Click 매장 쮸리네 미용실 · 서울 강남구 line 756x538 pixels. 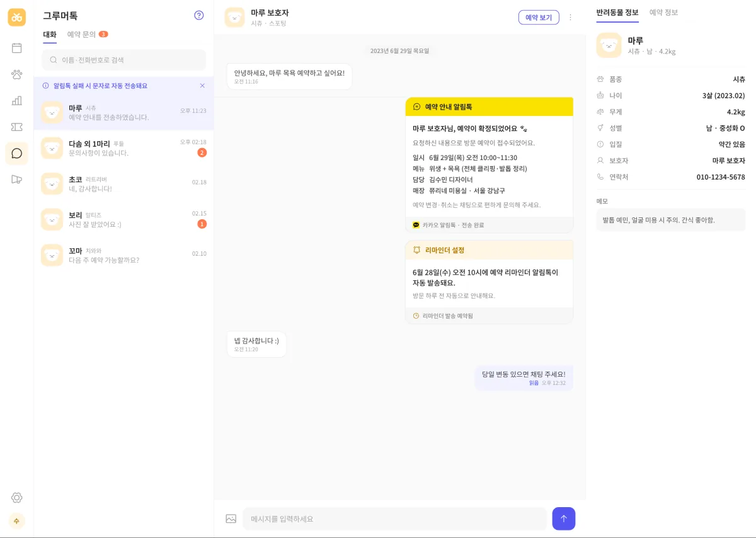[459, 190]
